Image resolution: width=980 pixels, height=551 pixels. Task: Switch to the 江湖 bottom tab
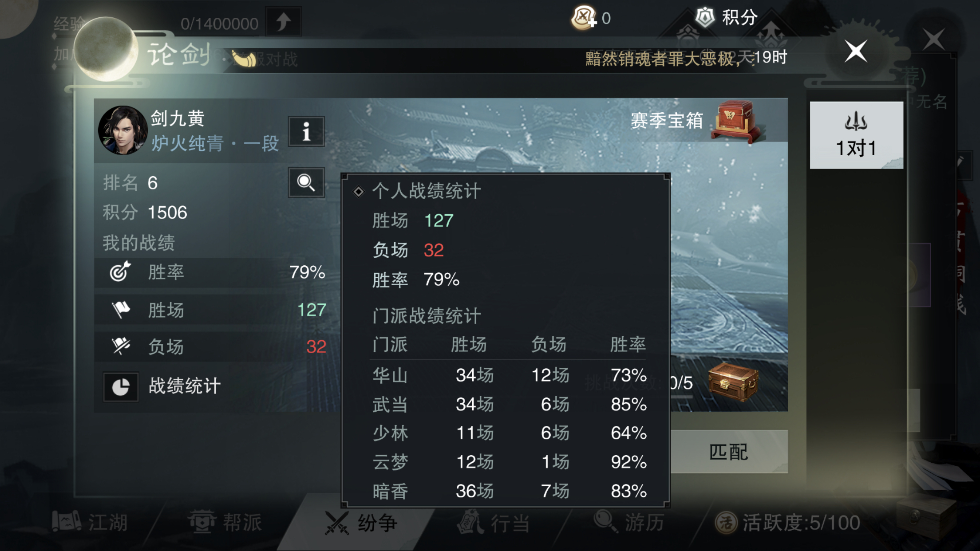pos(90,522)
